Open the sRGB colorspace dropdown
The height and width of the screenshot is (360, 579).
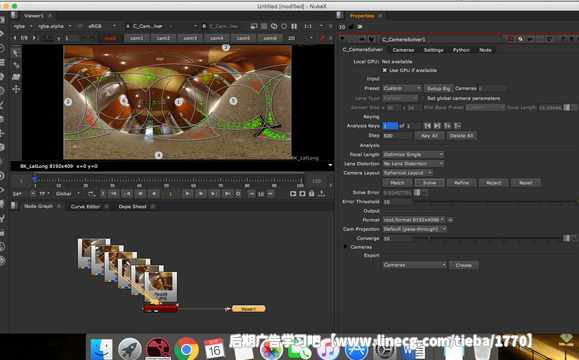pos(102,26)
